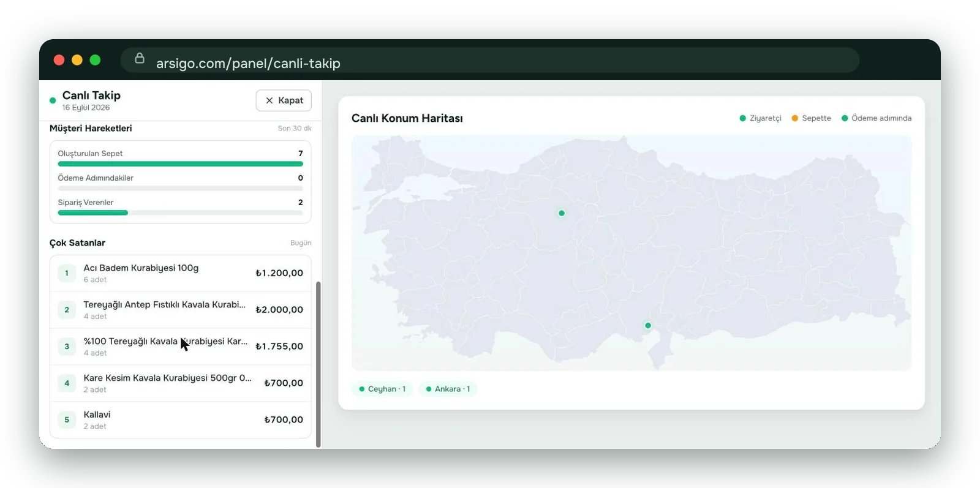The image size is (980, 488).
Task: Toggle the Ödeme adımında legend item
Action: coord(876,118)
